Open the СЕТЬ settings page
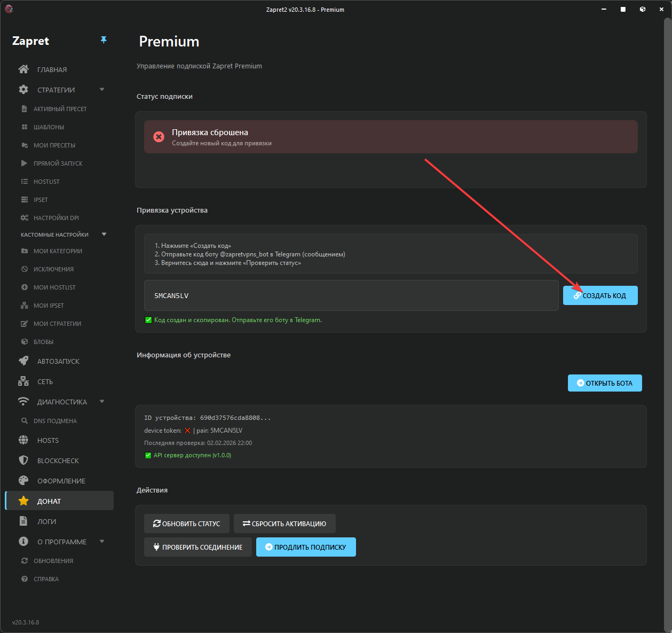Image resolution: width=672 pixels, height=633 pixels. (59, 381)
